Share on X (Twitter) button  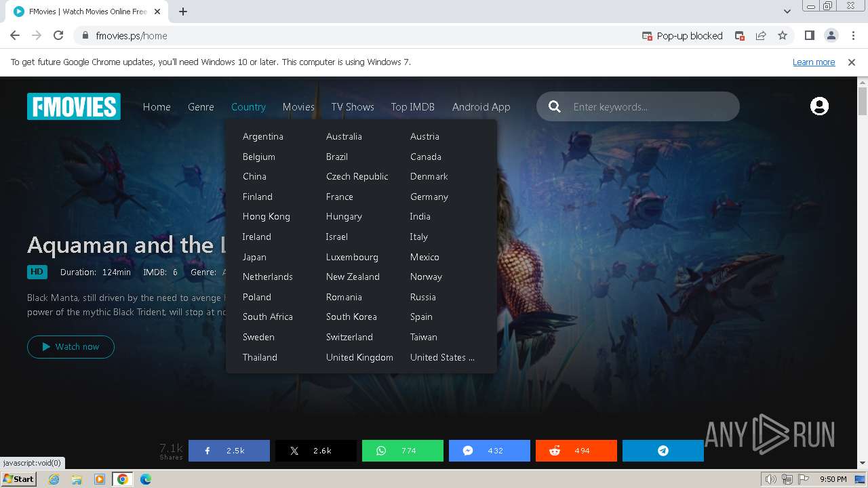pyautogui.click(x=316, y=451)
